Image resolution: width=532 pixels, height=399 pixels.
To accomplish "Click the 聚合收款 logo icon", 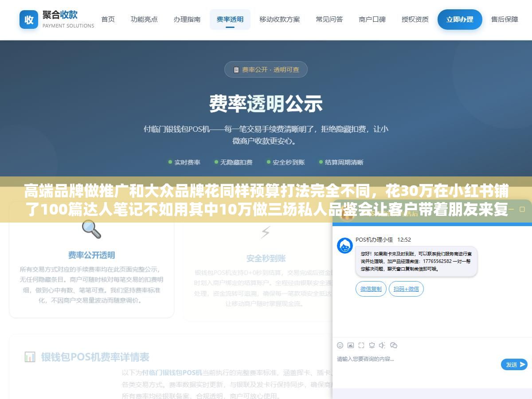I will tap(29, 20).
